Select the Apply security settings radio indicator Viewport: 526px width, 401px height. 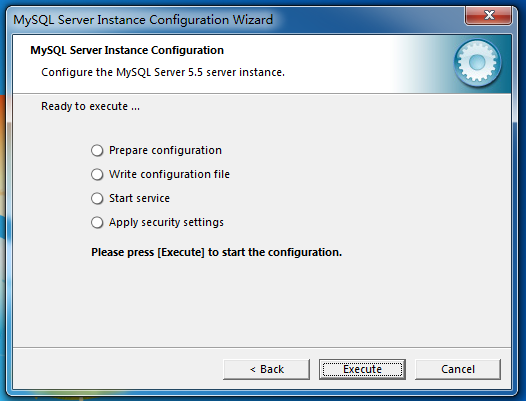point(97,222)
